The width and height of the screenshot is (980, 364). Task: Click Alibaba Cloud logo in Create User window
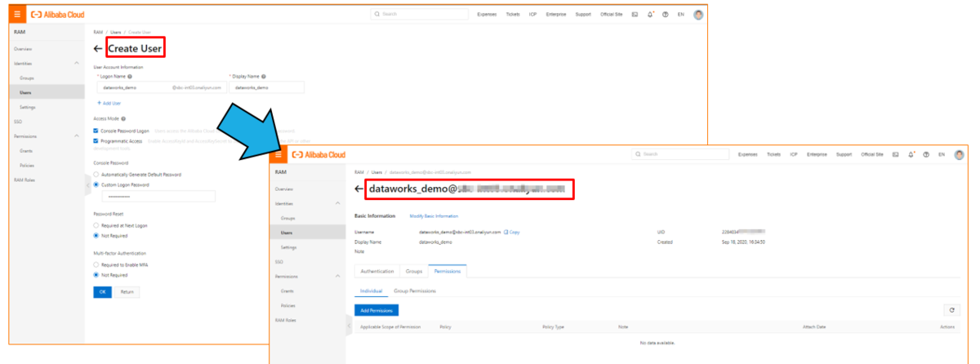click(57, 15)
